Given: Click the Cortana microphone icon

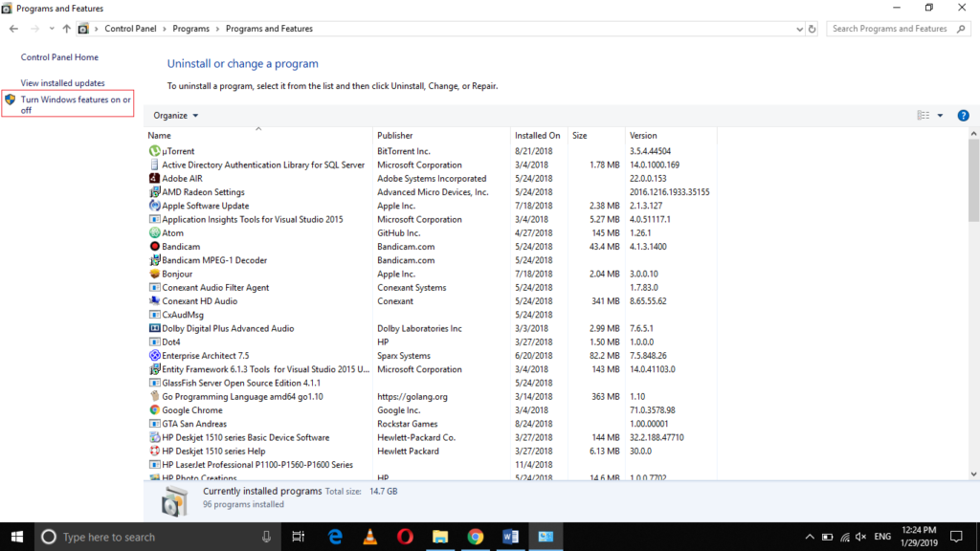Looking at the screenshot, I should click(x=266, y=537).
